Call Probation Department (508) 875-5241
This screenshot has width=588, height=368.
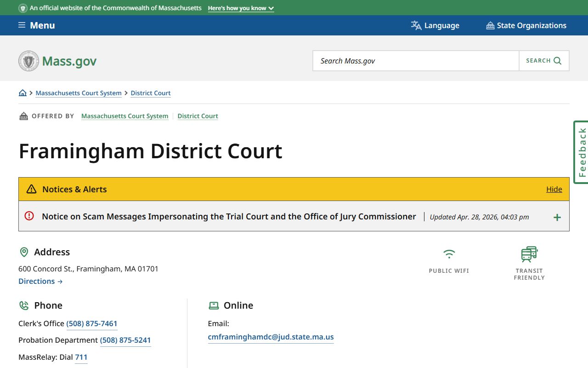click(125, 340)
